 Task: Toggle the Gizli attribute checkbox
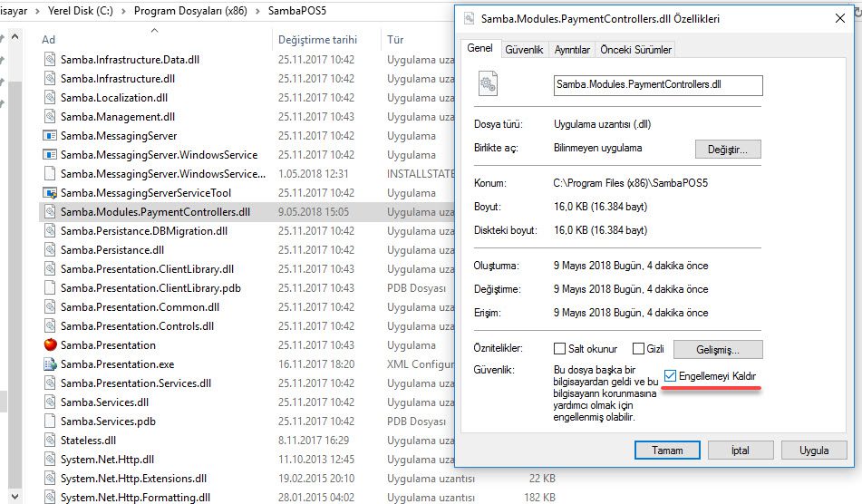[638, 349]
